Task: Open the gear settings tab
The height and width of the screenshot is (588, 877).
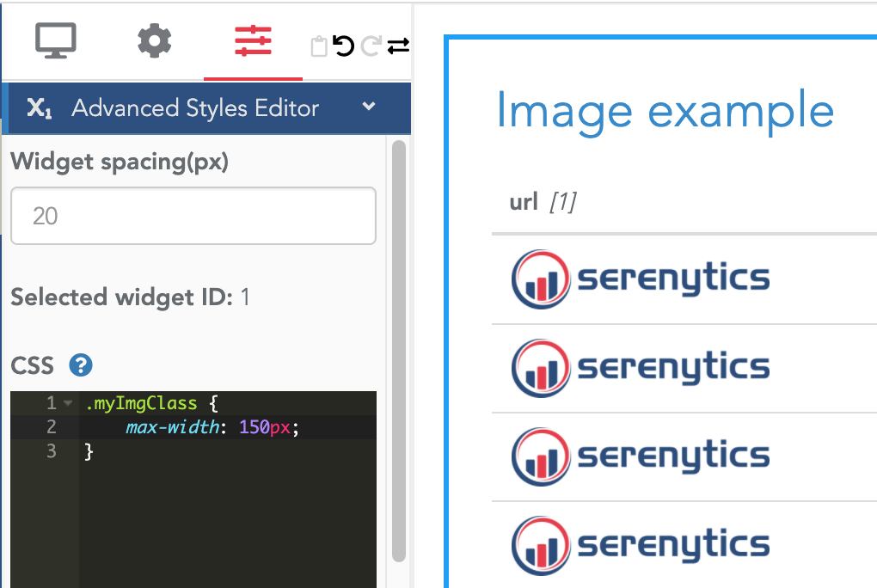Action: (155, 40)
